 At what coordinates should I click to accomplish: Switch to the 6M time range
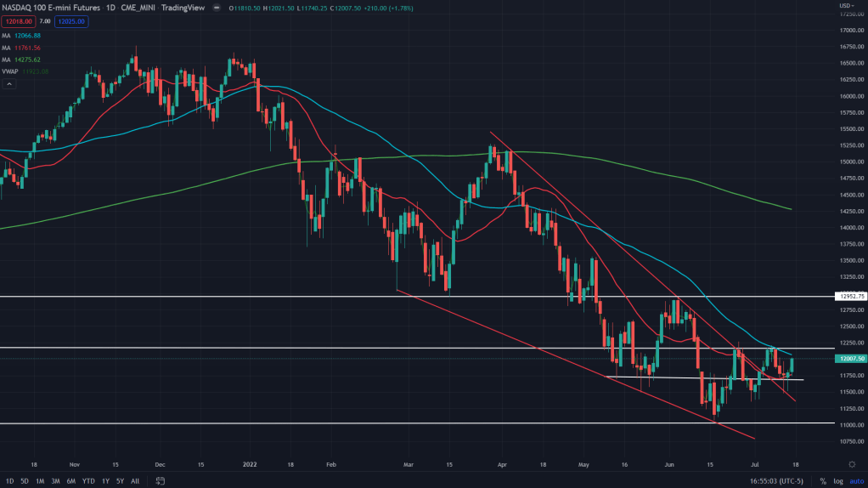(70, 481)
